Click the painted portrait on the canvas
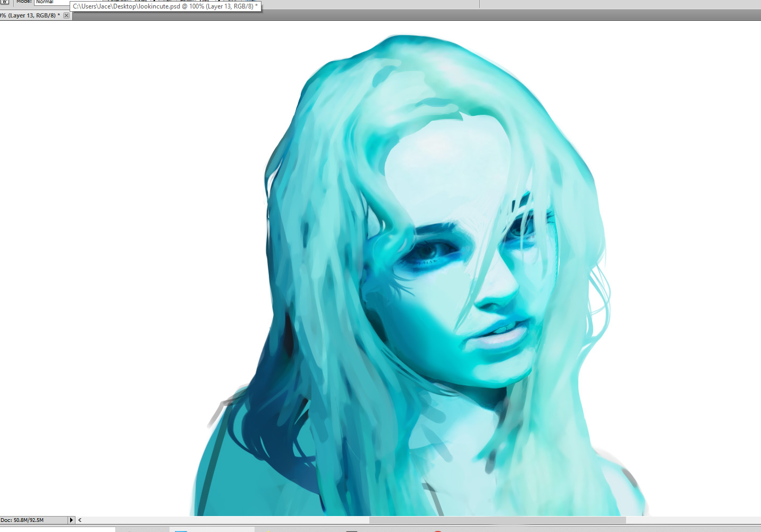 point(419,275)
